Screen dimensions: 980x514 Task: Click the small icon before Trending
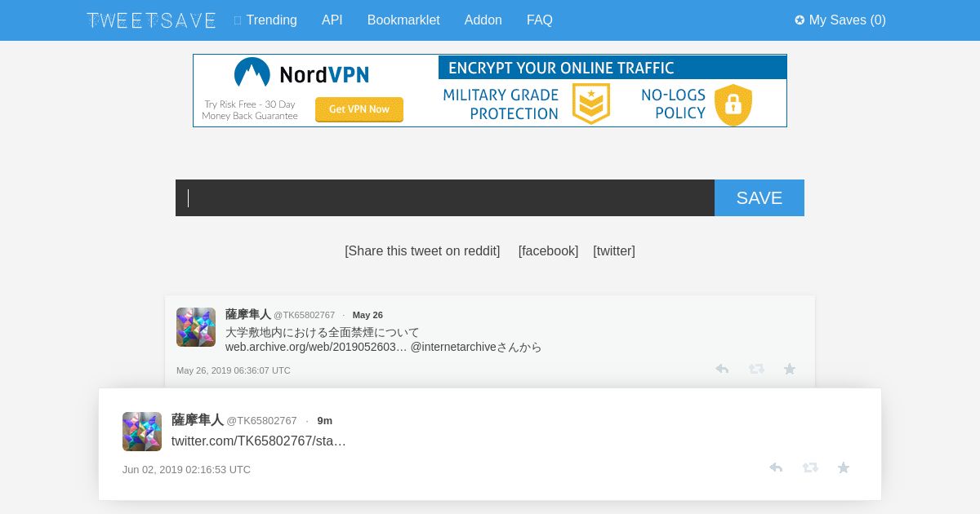(238, 20)
